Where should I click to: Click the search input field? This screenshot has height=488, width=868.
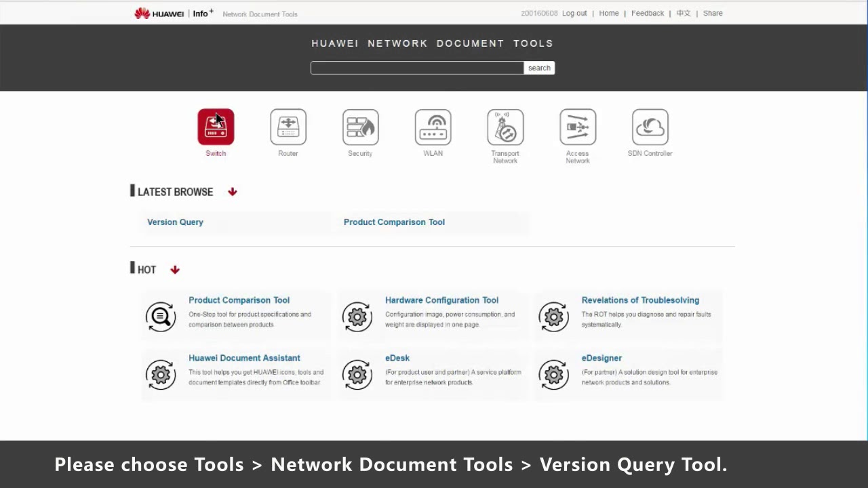tap(417, 68)
